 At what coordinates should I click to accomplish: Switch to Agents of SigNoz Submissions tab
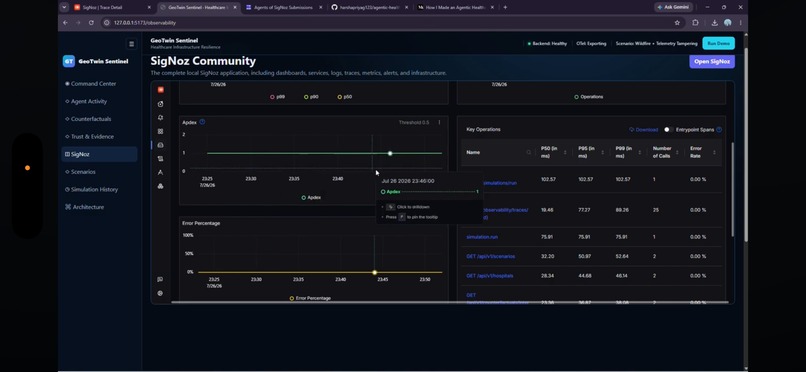(x=283, y=7)
